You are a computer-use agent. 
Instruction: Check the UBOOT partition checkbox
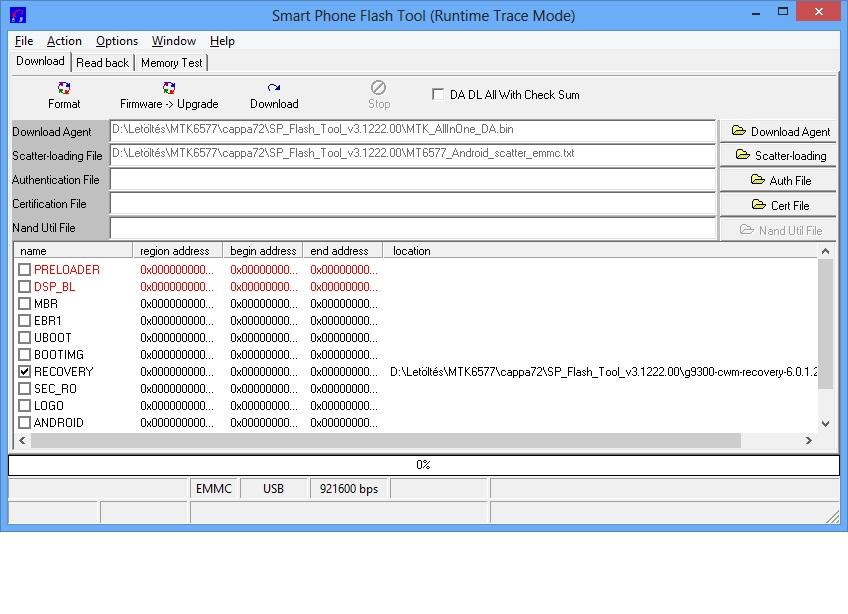pyautogui.click(x=24, y=338)
